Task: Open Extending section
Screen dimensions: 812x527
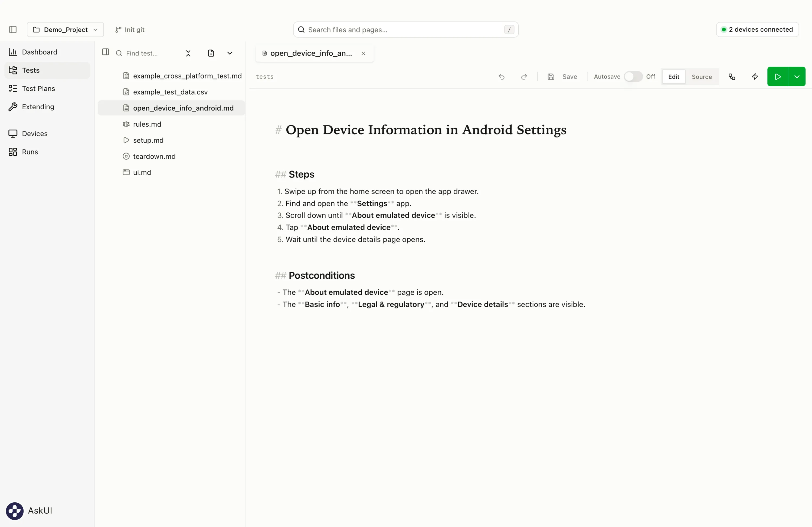Action: (x=47, y=107)
